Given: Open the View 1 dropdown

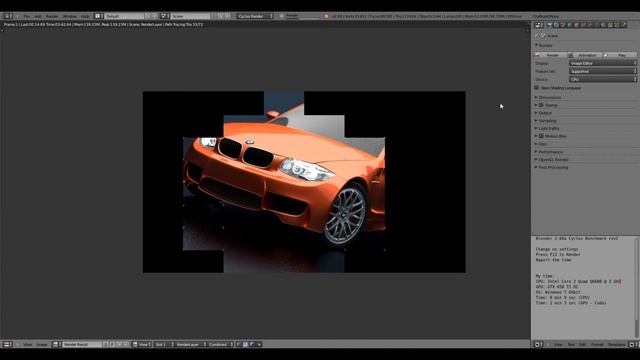Looking at the screenshot, I should (x=142, y=344).
